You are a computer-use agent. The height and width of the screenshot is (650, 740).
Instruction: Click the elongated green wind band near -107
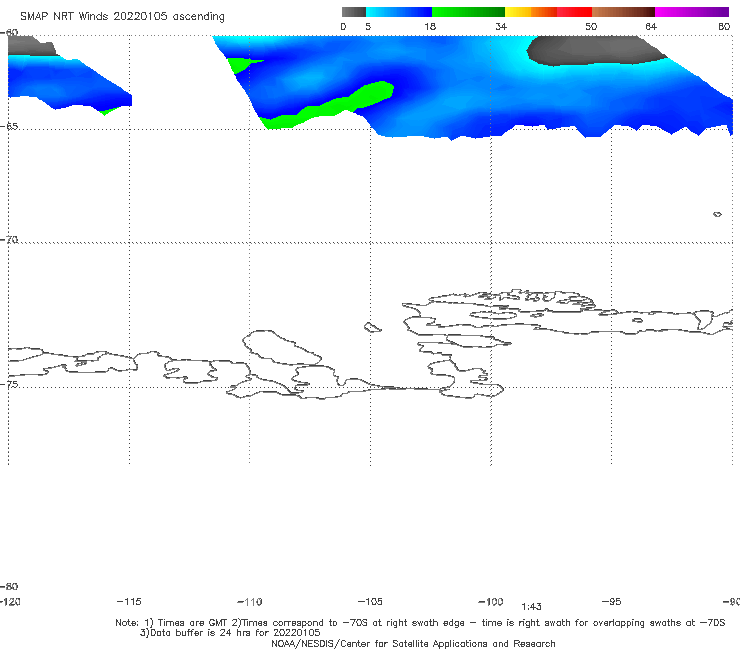point(330,106)
